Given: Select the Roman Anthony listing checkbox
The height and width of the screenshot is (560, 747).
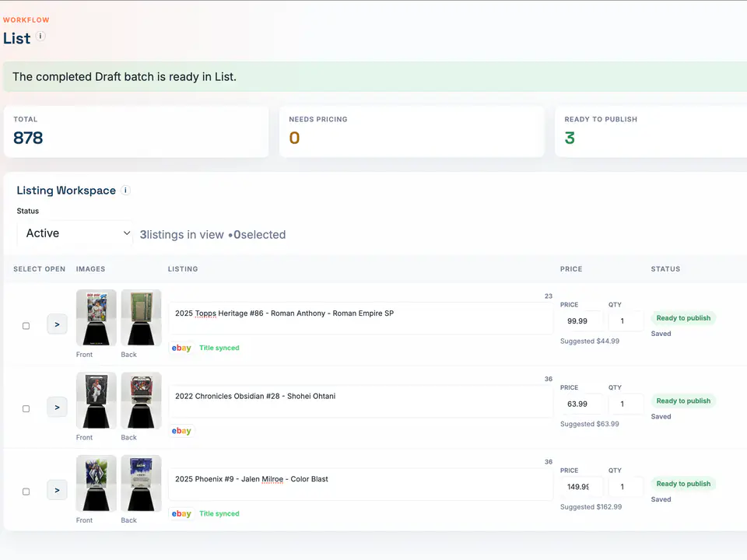Looking at the screenshot, I should (26, 326).
